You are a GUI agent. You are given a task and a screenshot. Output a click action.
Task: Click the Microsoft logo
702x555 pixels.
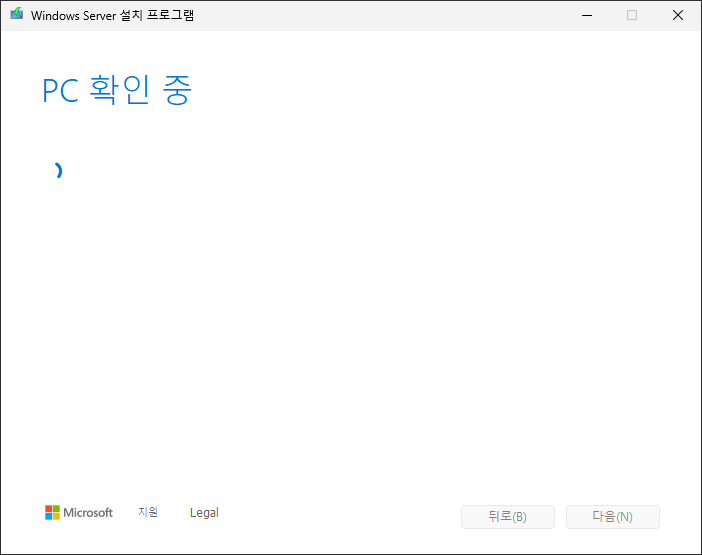pyautogui.click(x=79, y=512)
